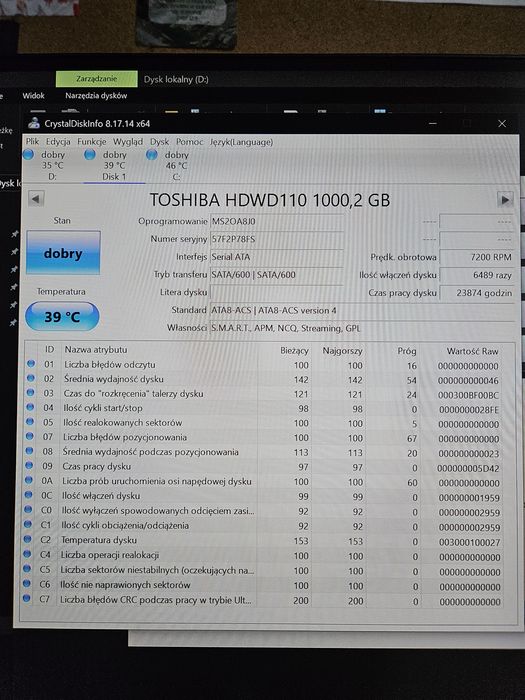Open the Wygląd menu
This screenshot has height=700, width=525.
[x=128, y=142]
